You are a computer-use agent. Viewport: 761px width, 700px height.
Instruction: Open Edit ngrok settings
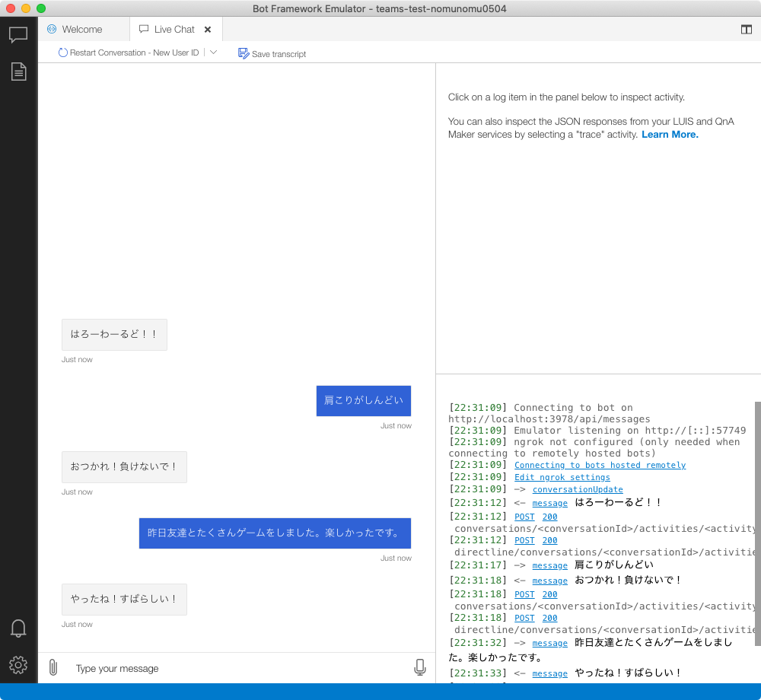pyautogui.click(x=562, y=477)
